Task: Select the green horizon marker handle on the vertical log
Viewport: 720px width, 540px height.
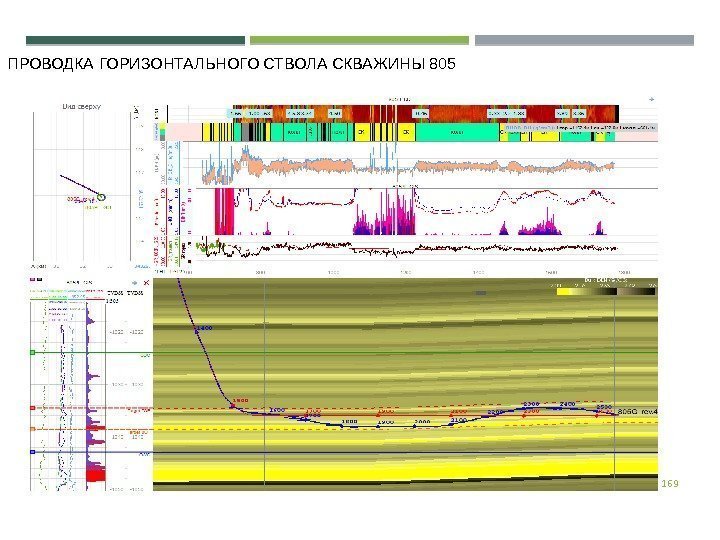Action: [33, 352]
